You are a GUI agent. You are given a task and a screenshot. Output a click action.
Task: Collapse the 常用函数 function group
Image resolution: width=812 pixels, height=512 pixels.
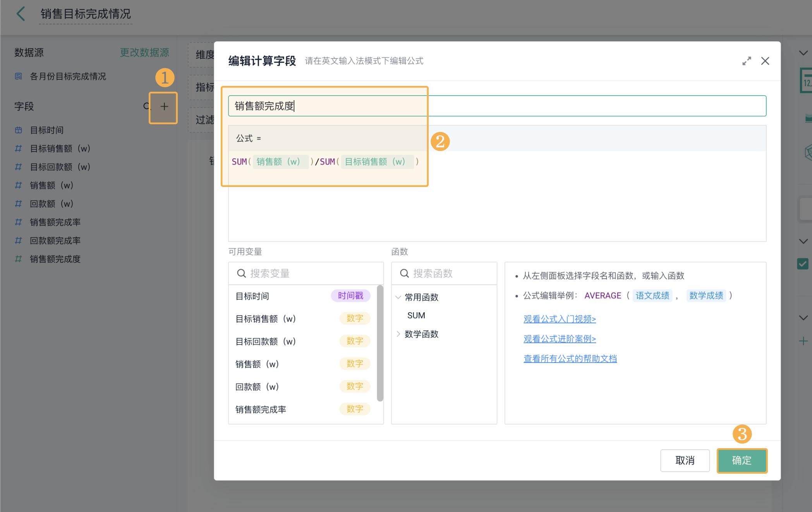point(398,297)
